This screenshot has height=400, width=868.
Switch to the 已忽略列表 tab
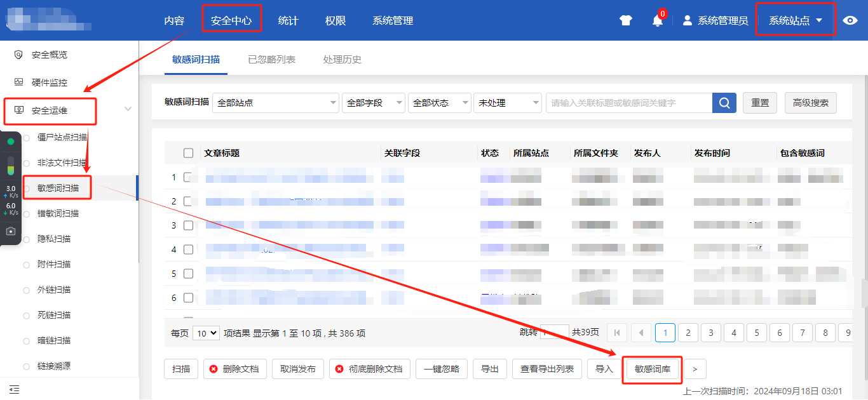tap(271, 60)
